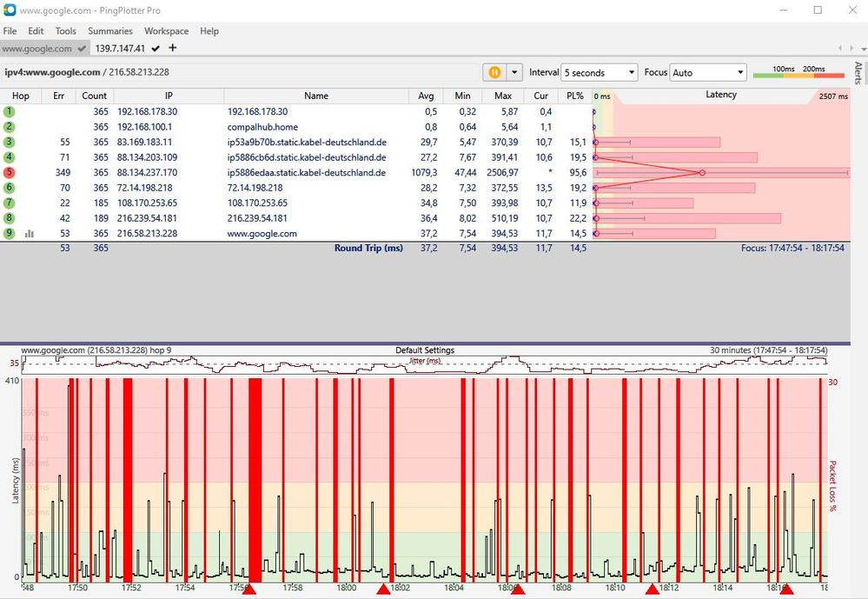The height and width of the screenshot is (599, 868).
Task: Click the red hop 5 status indicator
Action: point(11,172)
